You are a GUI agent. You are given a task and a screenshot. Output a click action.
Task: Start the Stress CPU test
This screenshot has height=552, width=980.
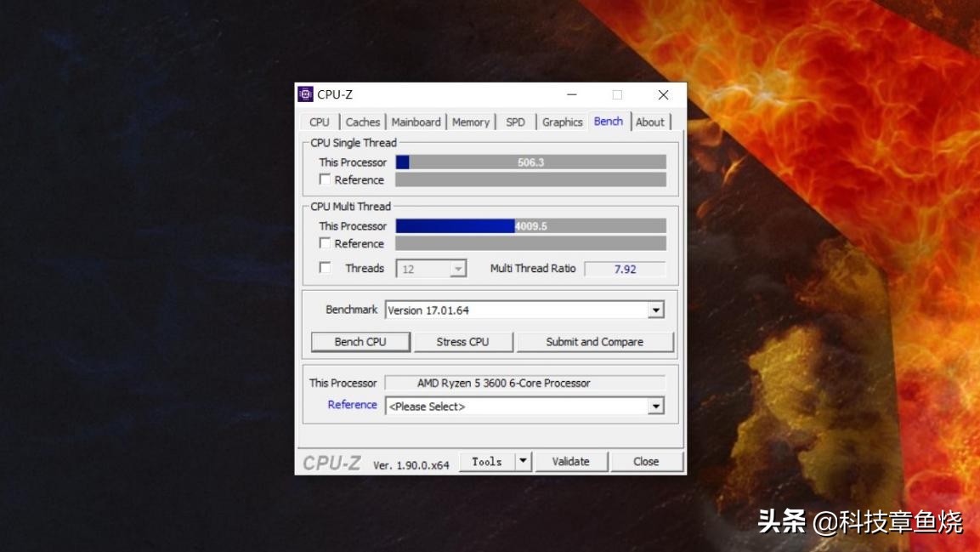point(462,342)
